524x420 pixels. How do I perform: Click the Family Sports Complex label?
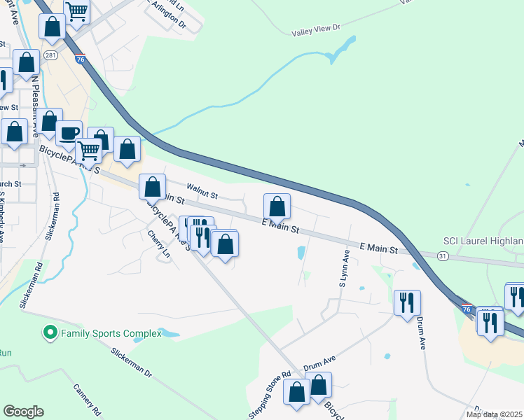click(x=111, y=333)
